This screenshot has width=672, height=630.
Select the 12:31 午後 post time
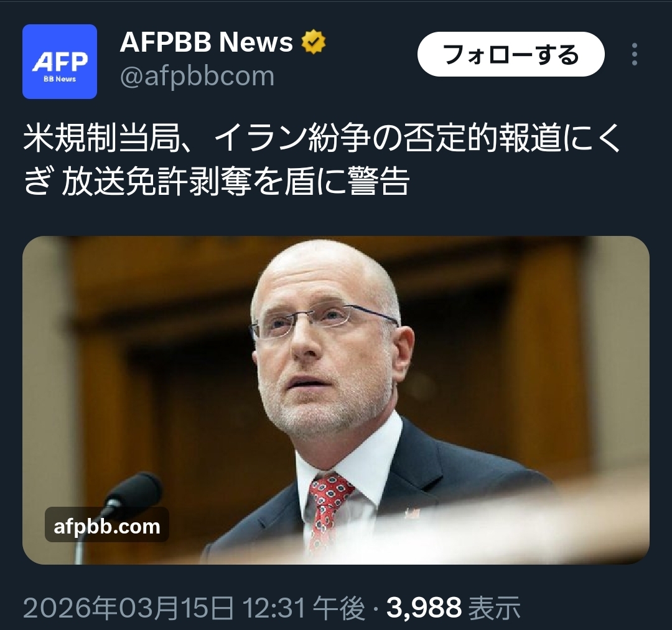304,608
